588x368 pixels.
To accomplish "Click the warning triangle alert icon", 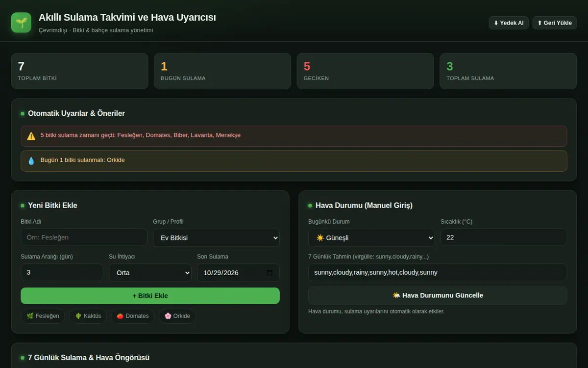I will tap(31, 136).
